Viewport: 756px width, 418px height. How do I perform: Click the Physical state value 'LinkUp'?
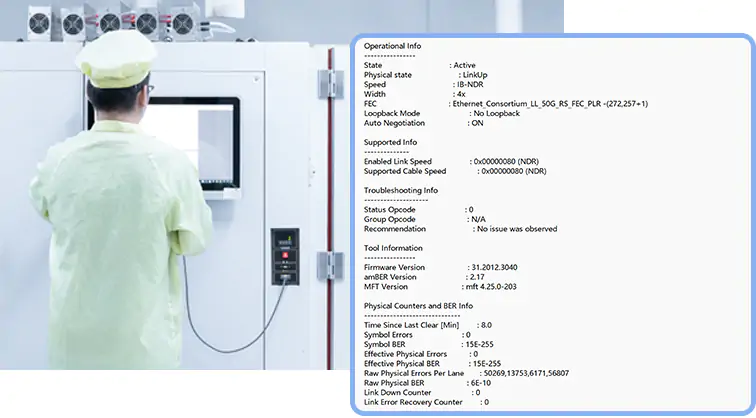tap(475, 75)
